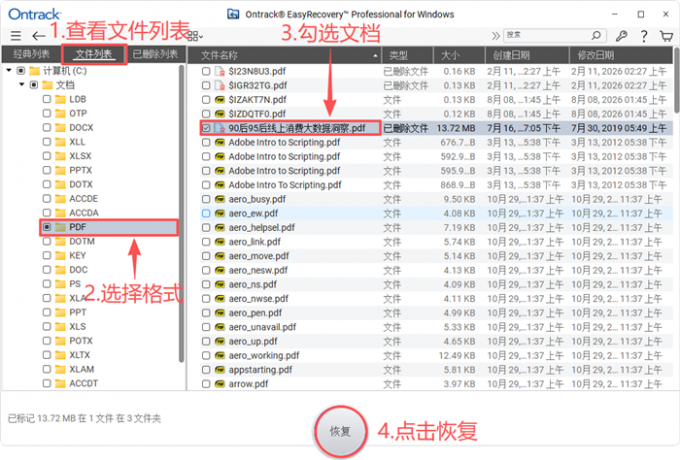Sort by 修改日期 column header

coord(620,55)
